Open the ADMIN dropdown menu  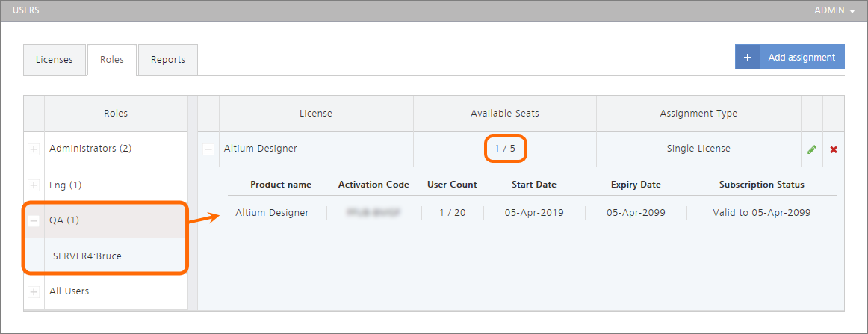click(x=834, y=11)
